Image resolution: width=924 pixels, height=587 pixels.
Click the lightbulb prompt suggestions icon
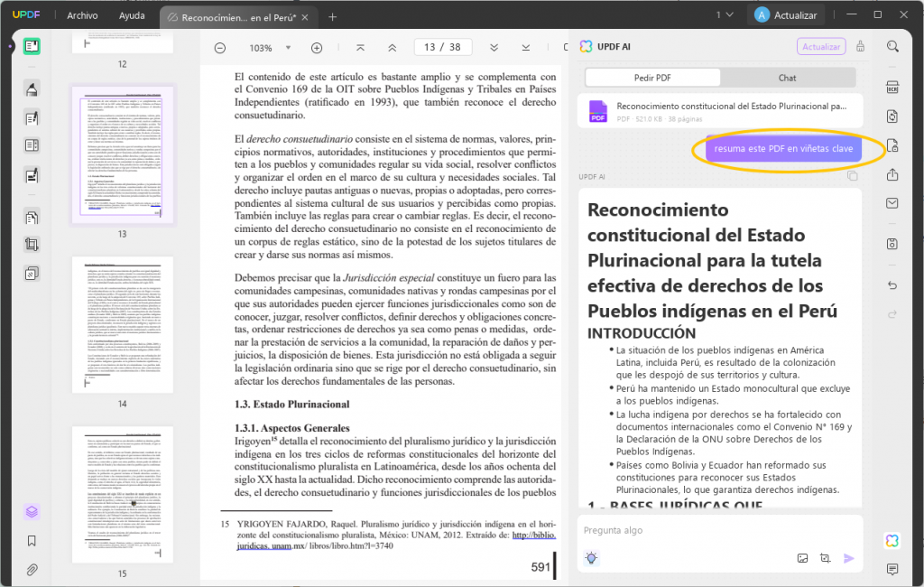[x=591, y=557]
